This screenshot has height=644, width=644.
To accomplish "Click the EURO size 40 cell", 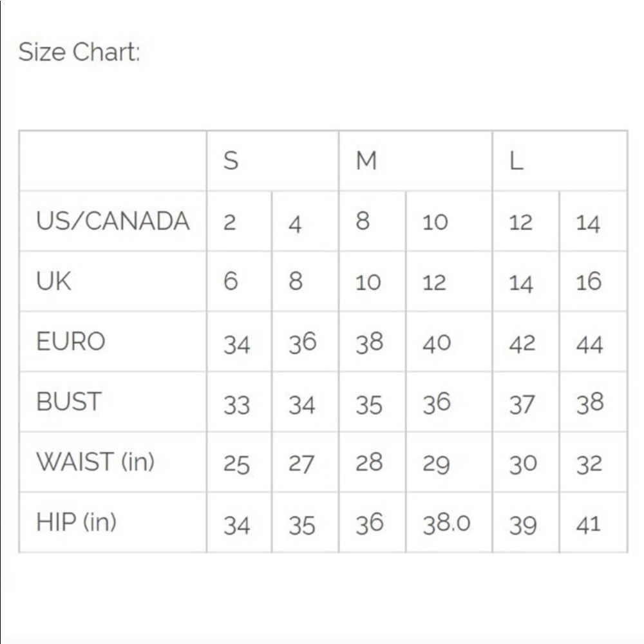I will 436,343.
